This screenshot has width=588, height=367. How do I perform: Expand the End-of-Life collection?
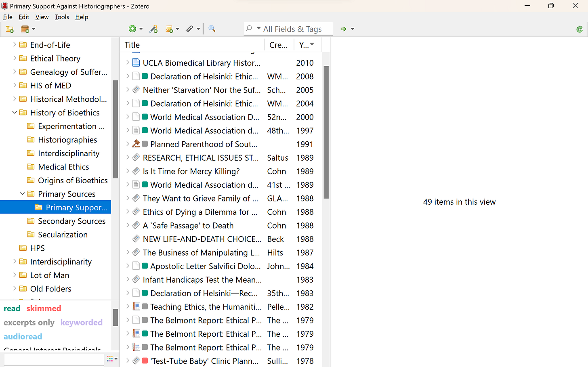pos(15,45)
